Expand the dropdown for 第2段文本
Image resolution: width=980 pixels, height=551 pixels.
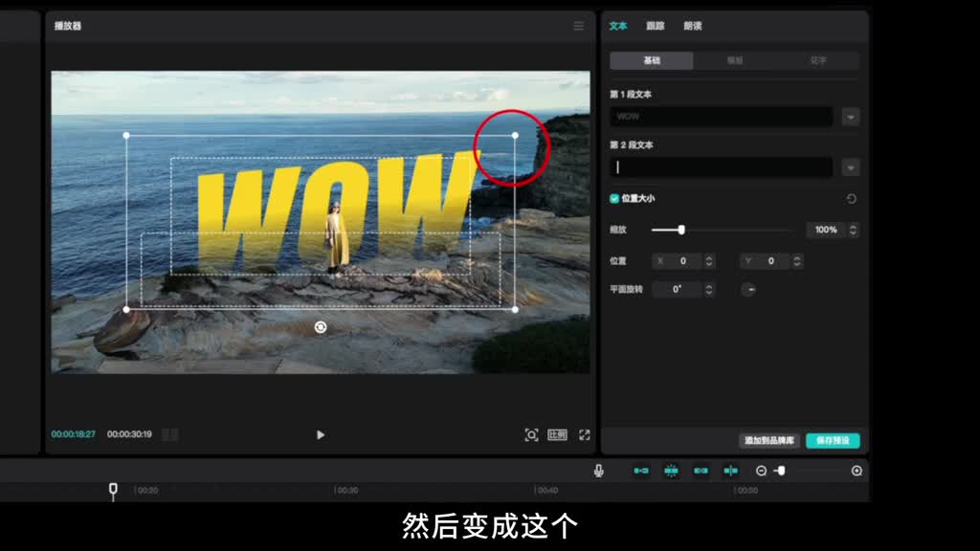click(x=851, y=167)
